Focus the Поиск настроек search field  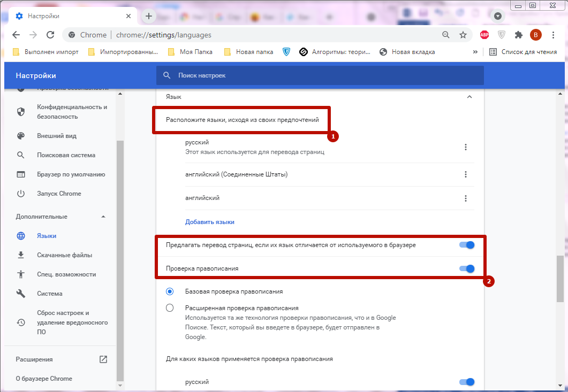(321, 75)
